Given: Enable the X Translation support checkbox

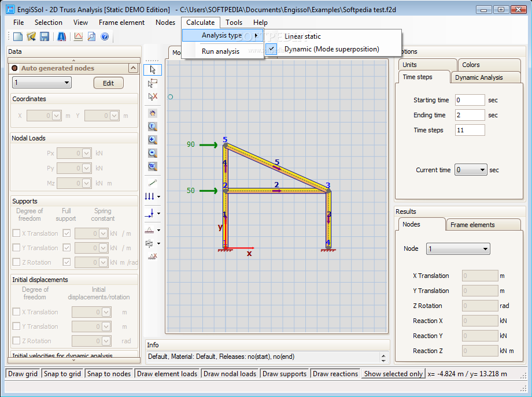Looking at the screenshot, I should [x=16, y=233].
